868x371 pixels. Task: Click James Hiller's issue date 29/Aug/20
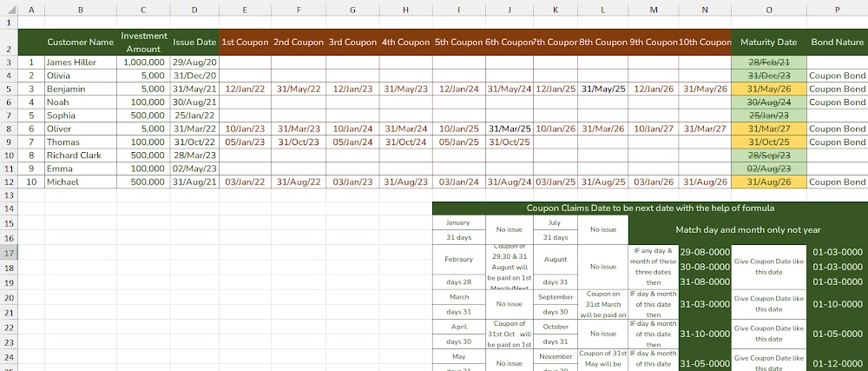(x=194, y=62)
